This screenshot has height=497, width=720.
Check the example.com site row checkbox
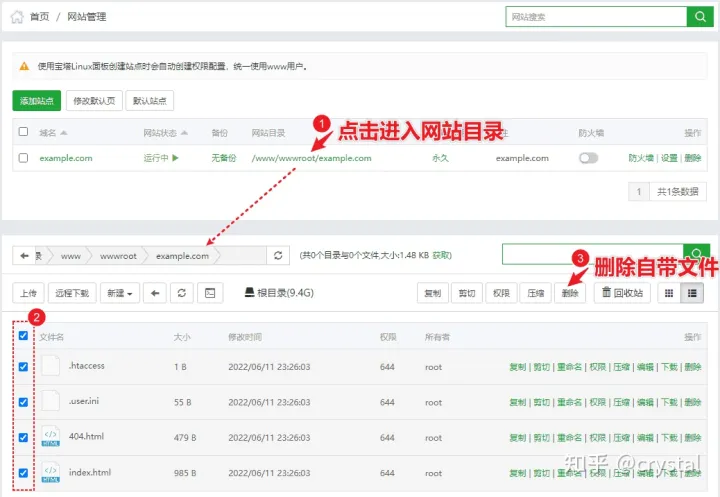(x=23, y=158)
